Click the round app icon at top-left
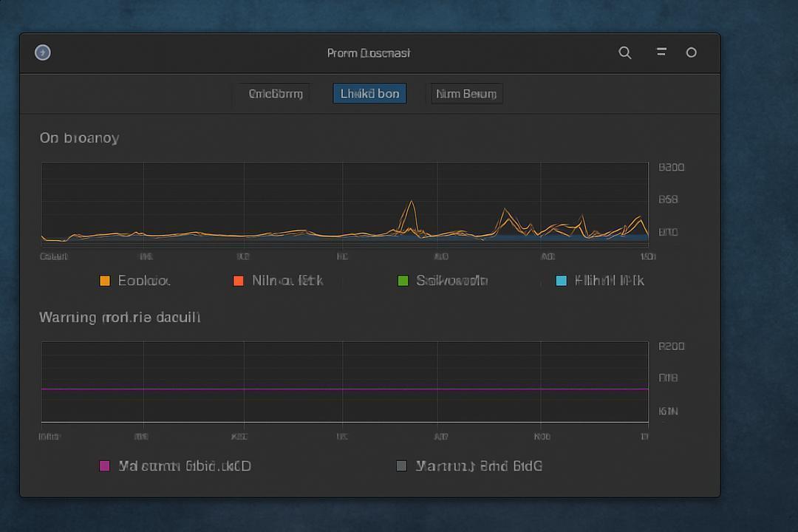The width and height of the screenshot is (798, 532). coord(43,52)
